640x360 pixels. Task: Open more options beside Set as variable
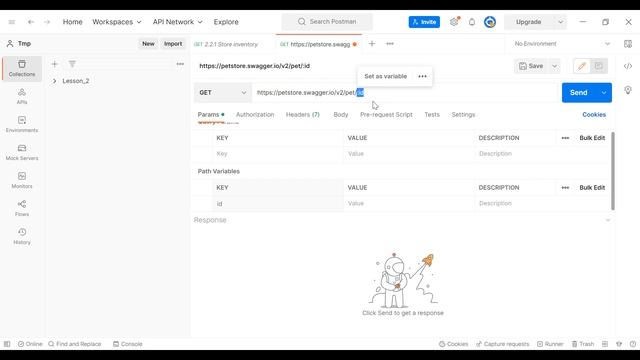point(422,76)
